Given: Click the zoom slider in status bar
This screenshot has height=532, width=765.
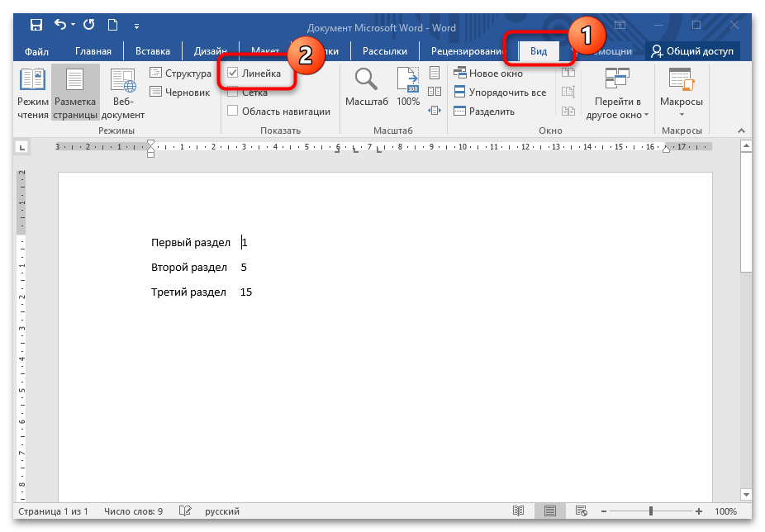Looking at the screenshot, I should pos(652,511).
